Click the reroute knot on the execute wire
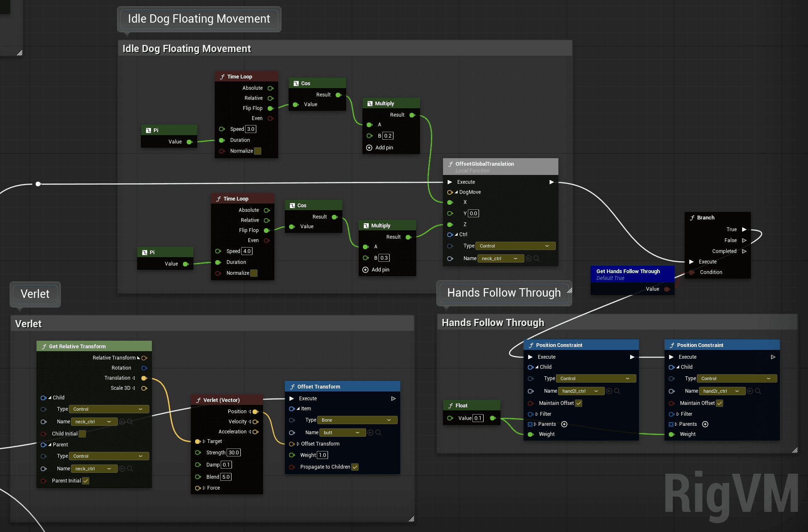Viewport: 808px width, 532px height. [x=38, y=184]
